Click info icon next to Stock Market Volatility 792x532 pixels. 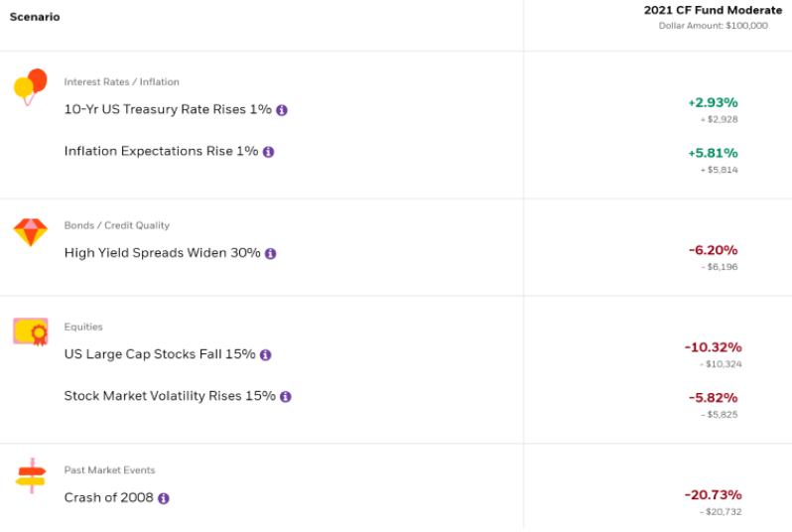[x=286, y=397]
